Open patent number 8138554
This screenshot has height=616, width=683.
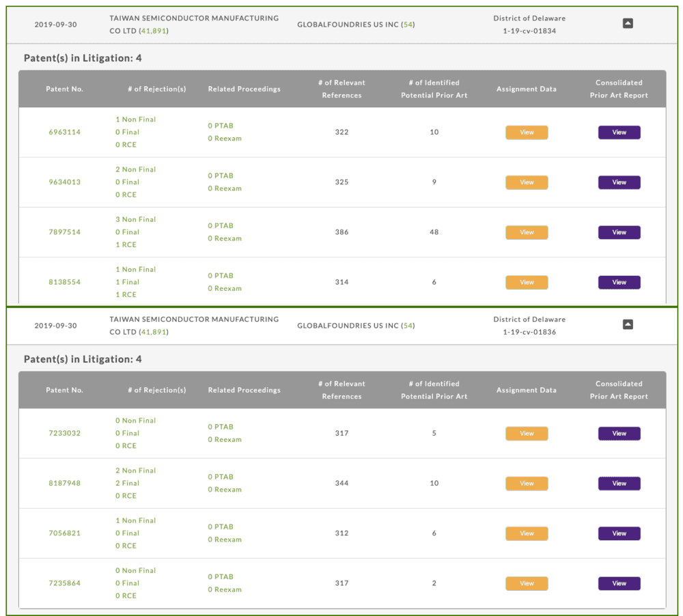[x=64, y=282]
